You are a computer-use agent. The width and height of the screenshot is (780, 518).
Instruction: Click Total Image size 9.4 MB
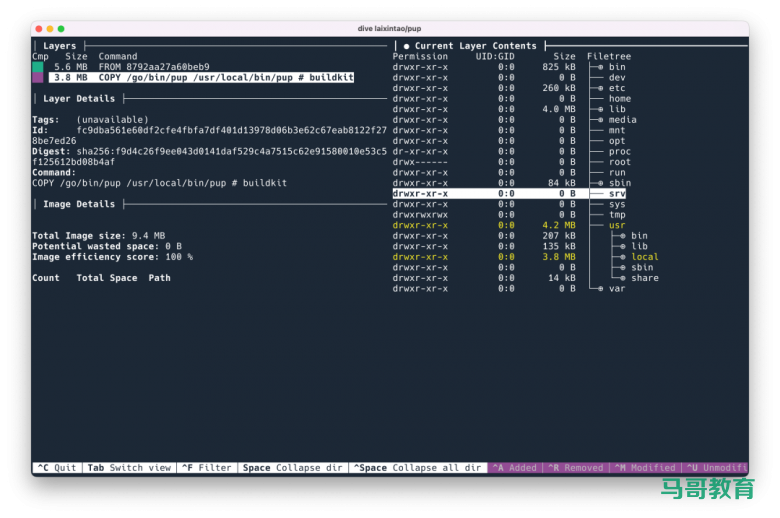point(98,236)
